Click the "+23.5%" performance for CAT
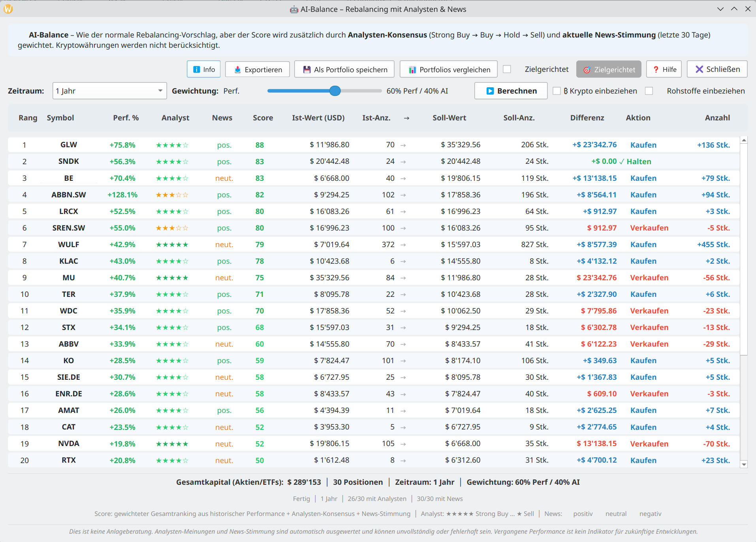This screenshot has width=756, height=542. tap(123, 427)
